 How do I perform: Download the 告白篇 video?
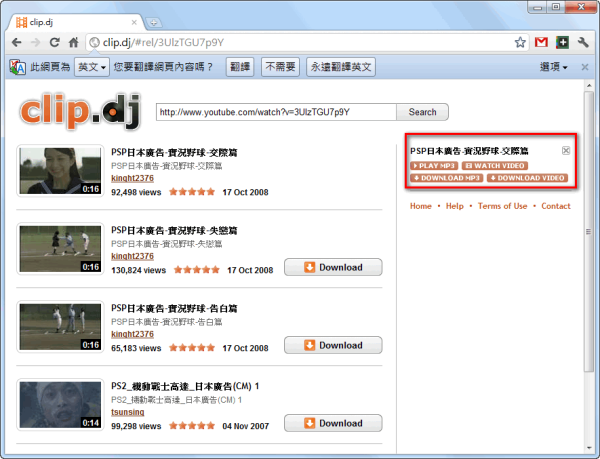coord(333,345)
